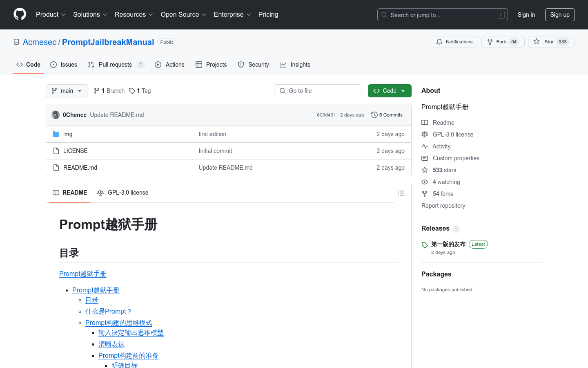The image size is (588, 368).
Task: Switch to the Actions tab
Action: click(169, 65)
